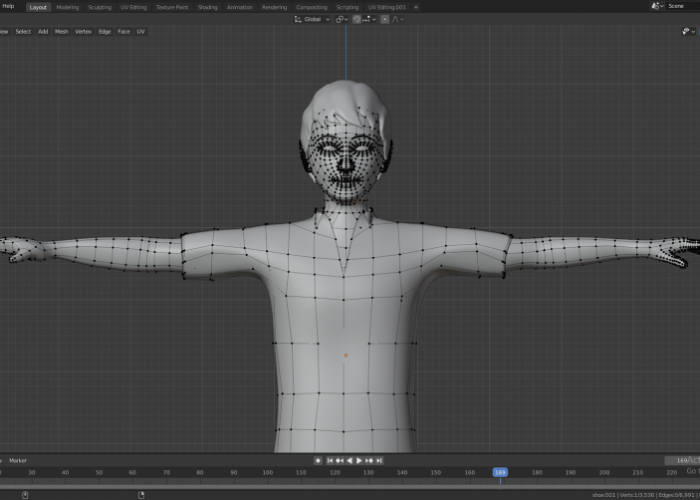This screenshot has width=700, height=500.
Task: Open the Texture Paint workspace tab
Action: point(172,7)
